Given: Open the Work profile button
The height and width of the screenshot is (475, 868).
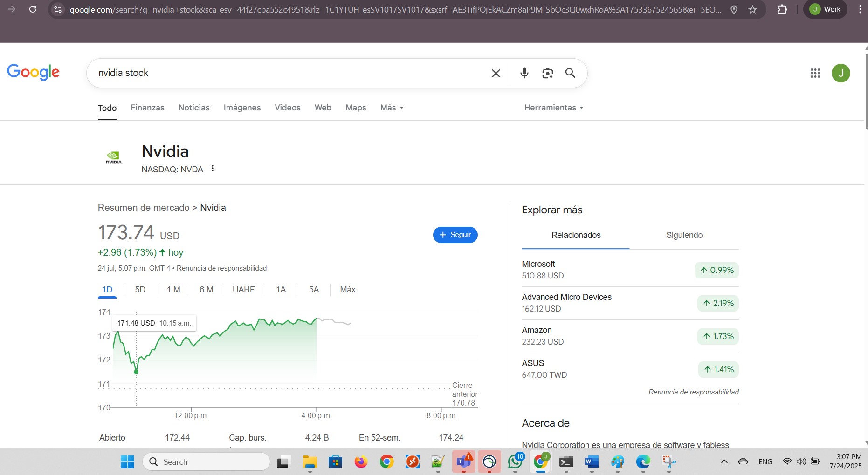Looking at the screenshot, I should click(x=825, y=9).
